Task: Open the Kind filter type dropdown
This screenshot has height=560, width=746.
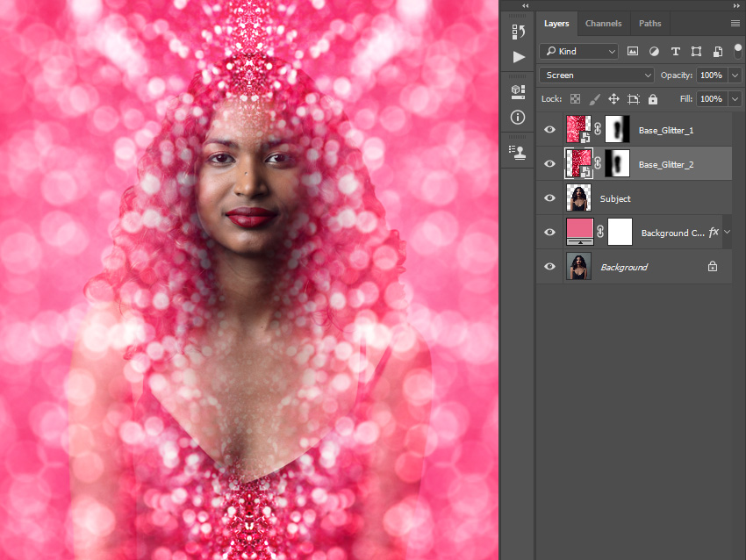Action: pos(578,52)
